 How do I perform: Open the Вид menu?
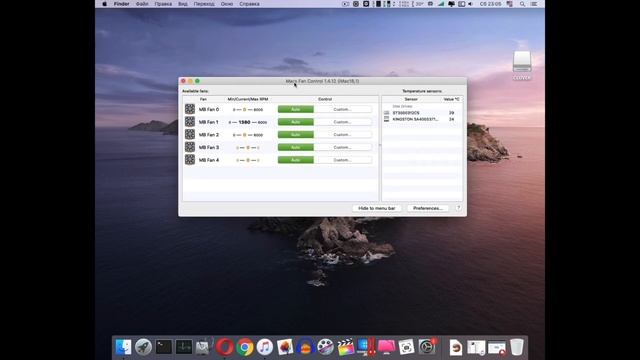pos(183,4)
